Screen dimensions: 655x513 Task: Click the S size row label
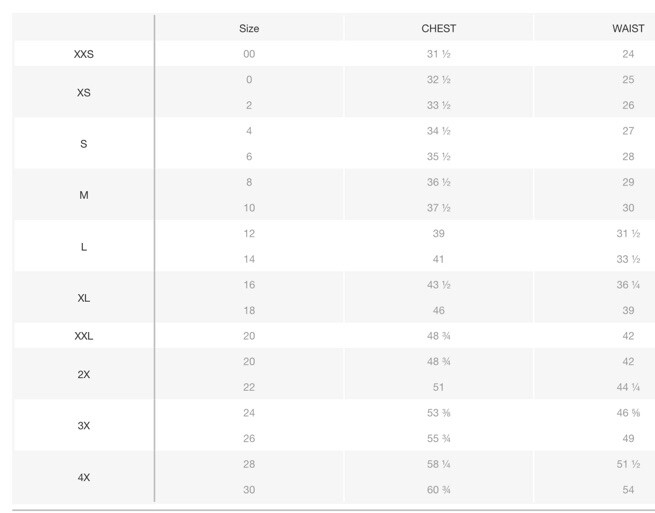point(84,144)
